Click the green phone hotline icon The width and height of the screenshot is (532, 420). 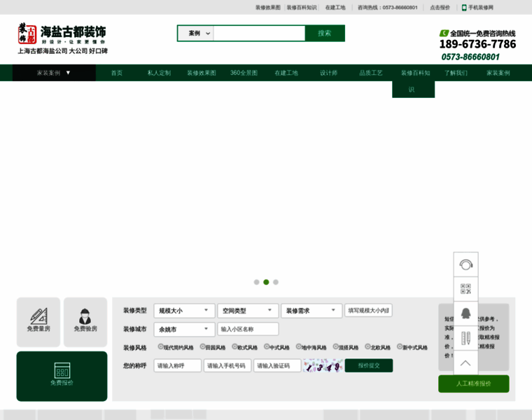click(444, 33)
